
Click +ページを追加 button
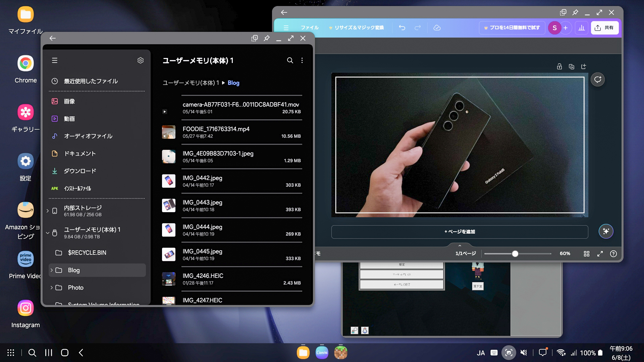pyautogui.click(x=460, y=232)
